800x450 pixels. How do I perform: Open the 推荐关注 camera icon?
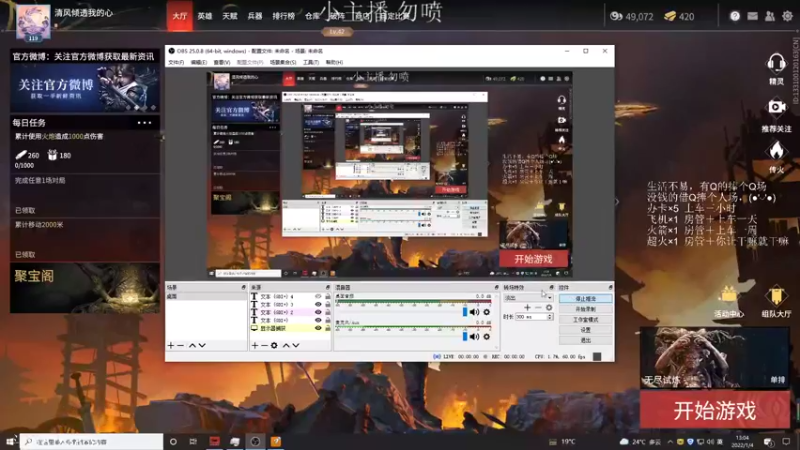coord(776,107)
